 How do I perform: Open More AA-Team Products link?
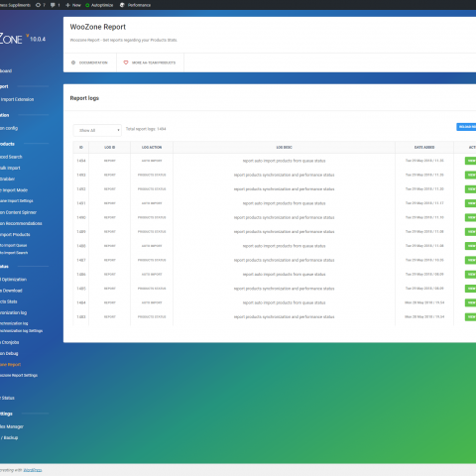tap(154, 62)
